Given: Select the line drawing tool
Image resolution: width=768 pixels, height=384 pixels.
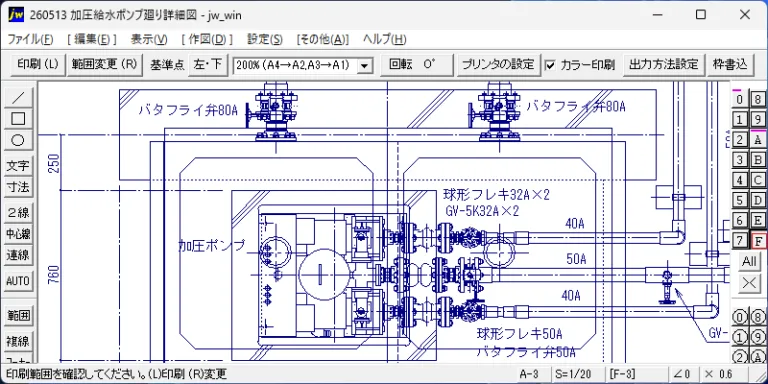Looking at the screenshot, I should (18, 97).
